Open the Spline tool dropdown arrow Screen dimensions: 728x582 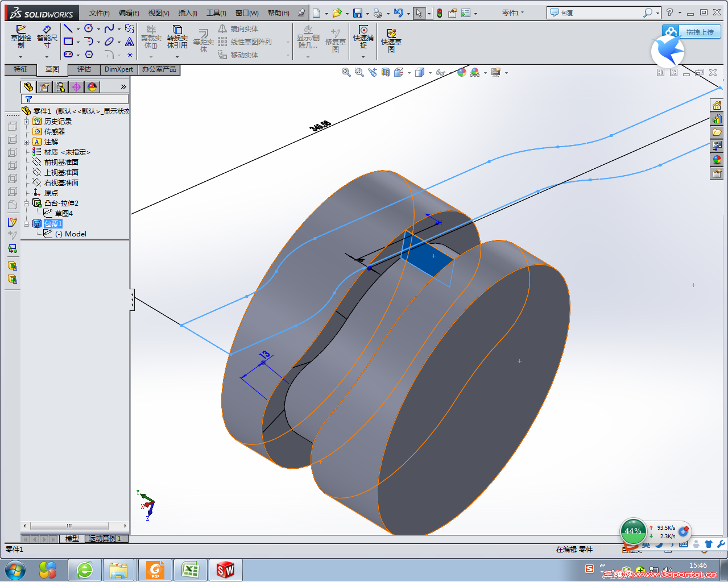pyautogui.click(x=119, y=29)
